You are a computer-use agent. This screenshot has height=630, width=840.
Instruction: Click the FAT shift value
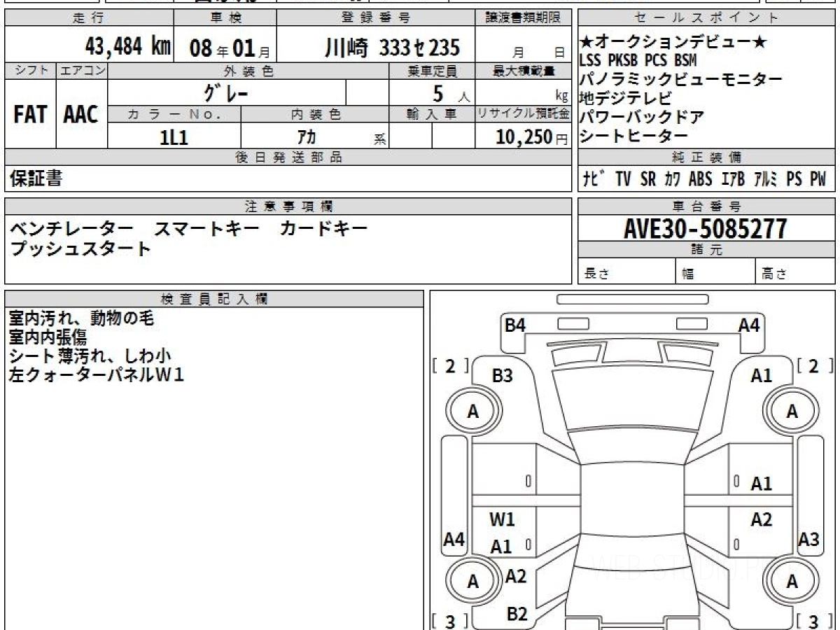tap(30, 115)
